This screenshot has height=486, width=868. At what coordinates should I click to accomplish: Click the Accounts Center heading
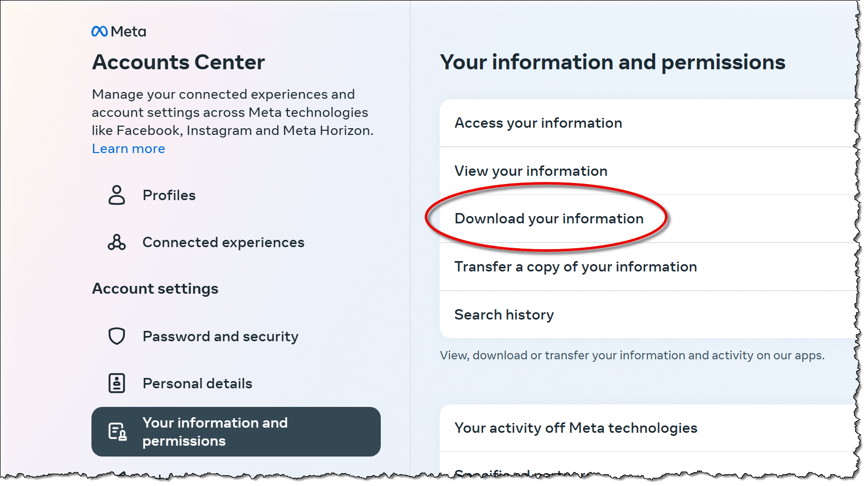click(x=179, y=63)
